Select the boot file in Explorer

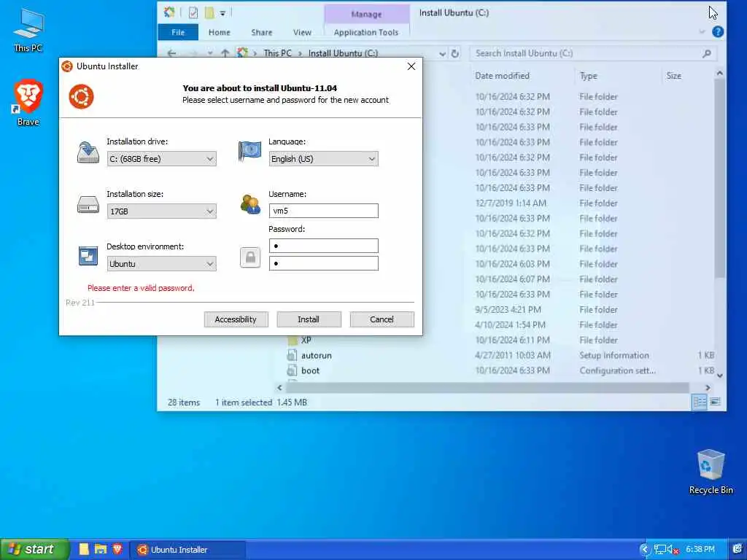tap(310, 370)
